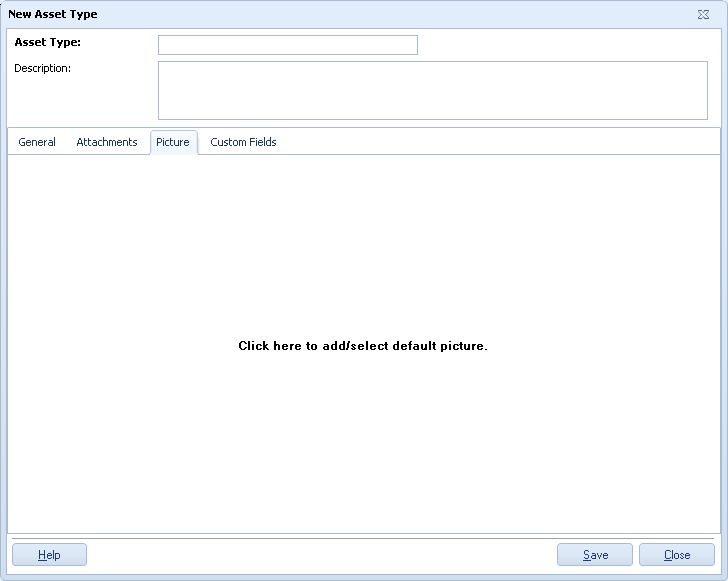Click the bold Asset Type label
728x581 pixels.
pos(47,43)
